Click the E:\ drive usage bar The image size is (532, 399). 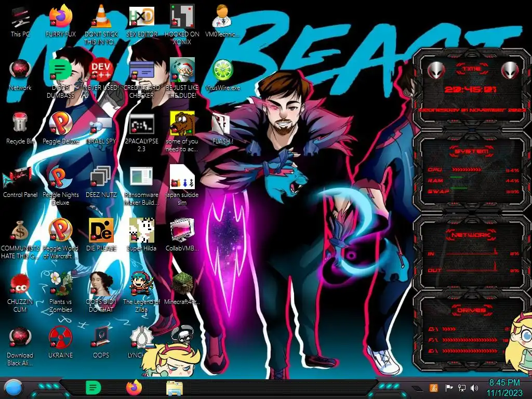470,351
